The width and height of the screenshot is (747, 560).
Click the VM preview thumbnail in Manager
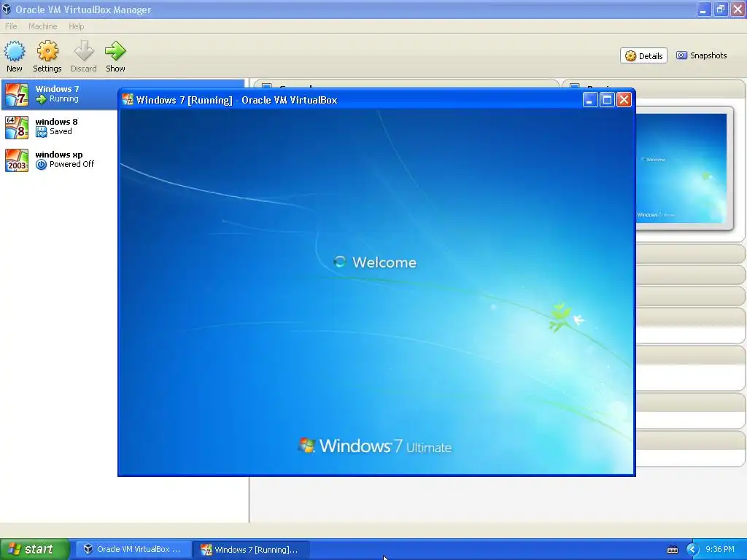[x=682, y=168]
